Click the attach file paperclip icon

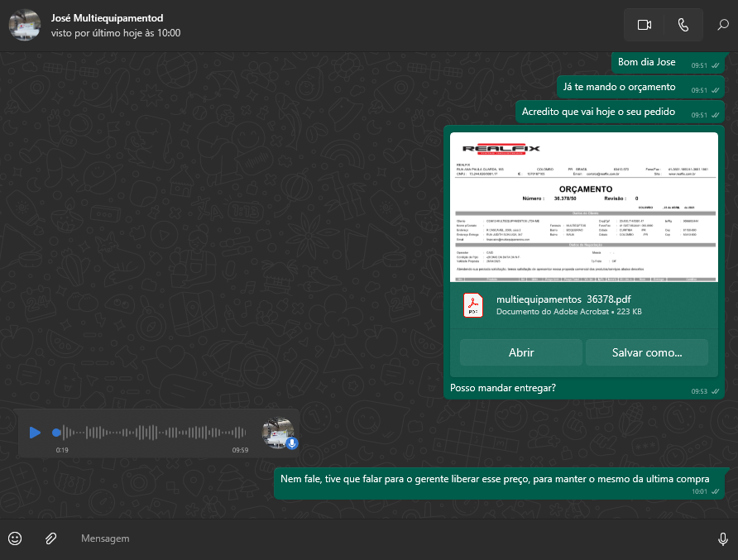(x=50, y=538)
